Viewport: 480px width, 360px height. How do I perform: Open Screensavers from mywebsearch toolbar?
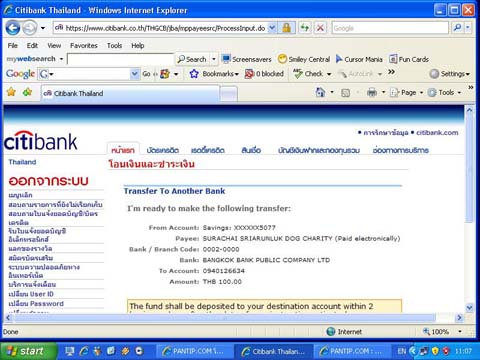[247, 59]
